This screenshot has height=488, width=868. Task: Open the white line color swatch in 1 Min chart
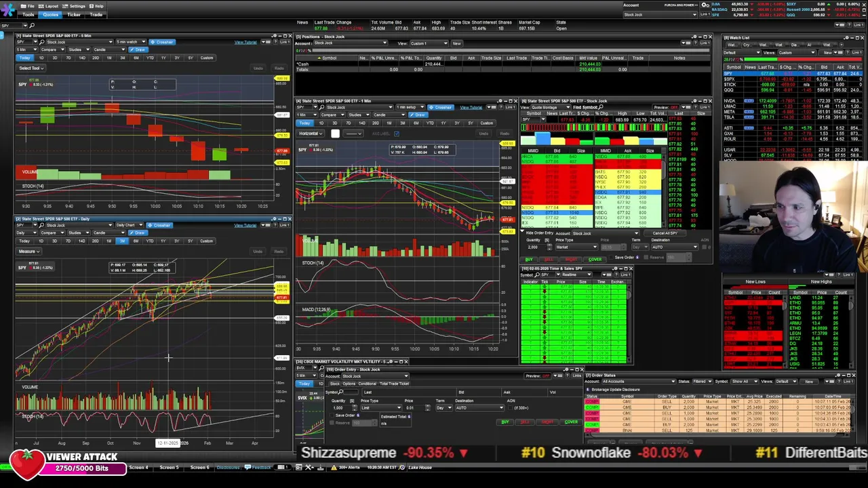tap(335, 134)
